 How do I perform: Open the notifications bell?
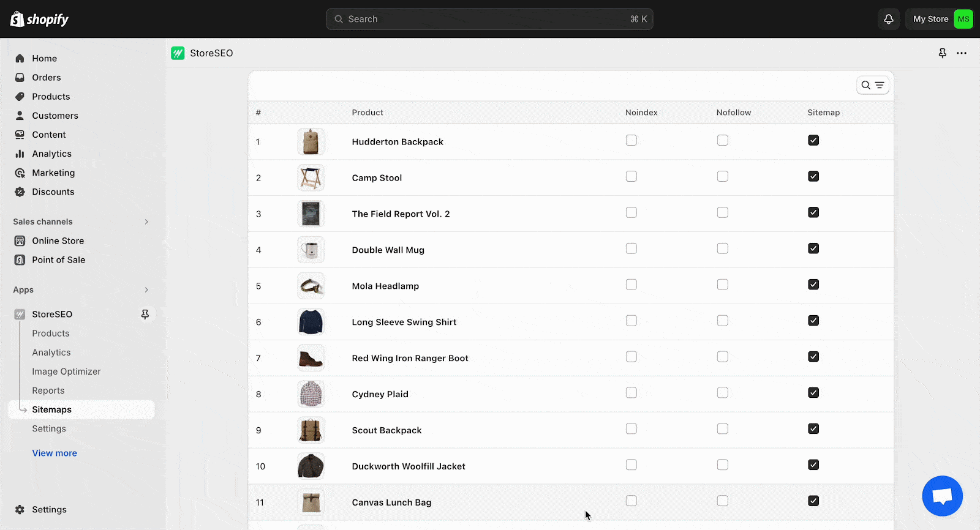pos(889,19)
